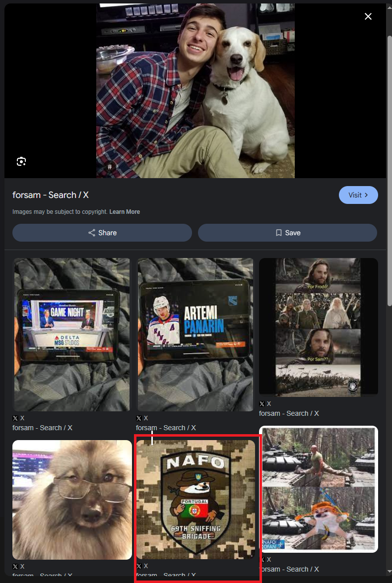The image size is (392, 583).
Task: Open caption link under Game Night image
Action: click(42, 428)
